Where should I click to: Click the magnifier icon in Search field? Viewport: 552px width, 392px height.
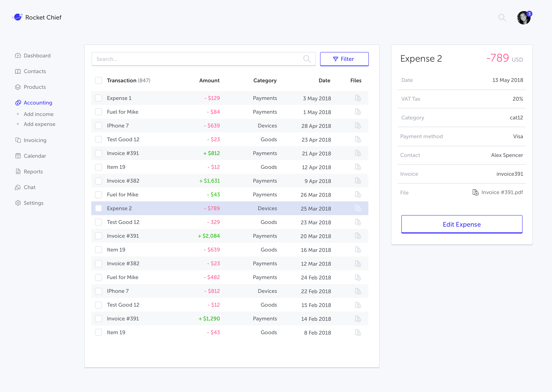307,59
